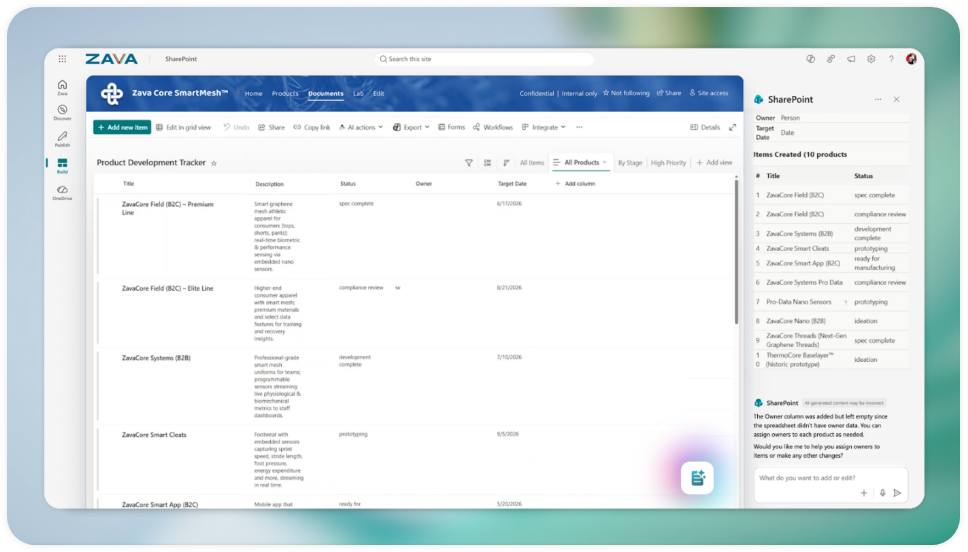Expand the AI actions dropdown
968x552 pixels.
coord(361,127)
